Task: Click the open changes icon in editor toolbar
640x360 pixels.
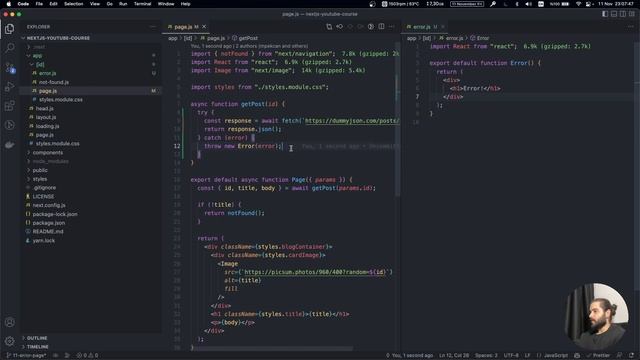Action: coord(329,27)
